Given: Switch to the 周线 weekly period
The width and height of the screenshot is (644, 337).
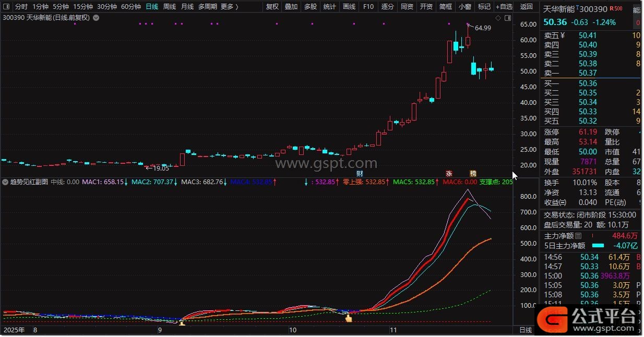Looking at the screenshot, I should click(170, 7).
